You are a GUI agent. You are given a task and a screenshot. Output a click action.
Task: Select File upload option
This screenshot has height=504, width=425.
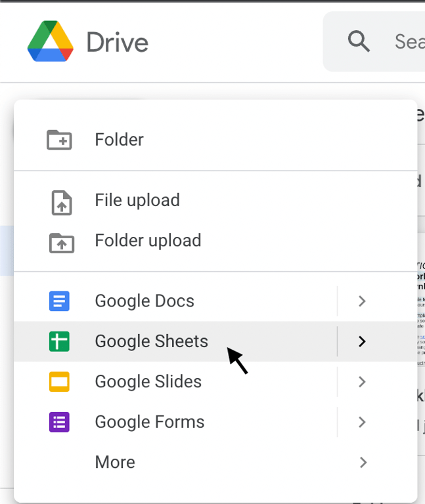pos(215,200)
